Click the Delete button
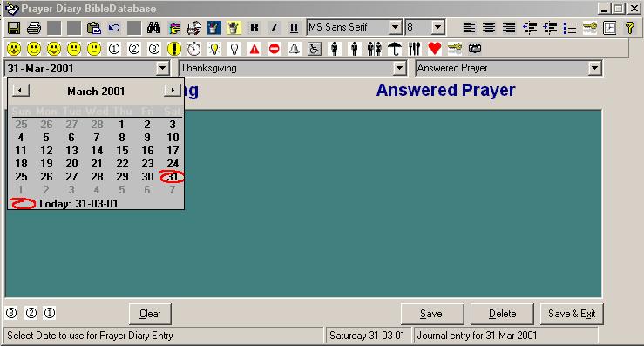This screenshot has width=644, height=346. click(x=502, y=314)
